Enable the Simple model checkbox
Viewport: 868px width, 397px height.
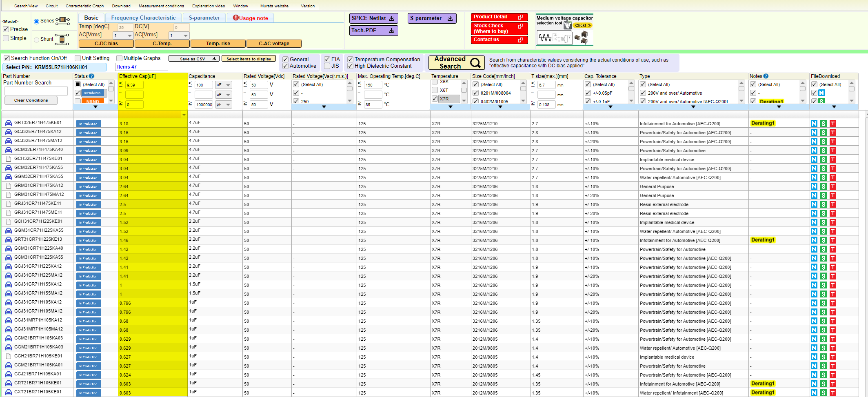(6, 38)
